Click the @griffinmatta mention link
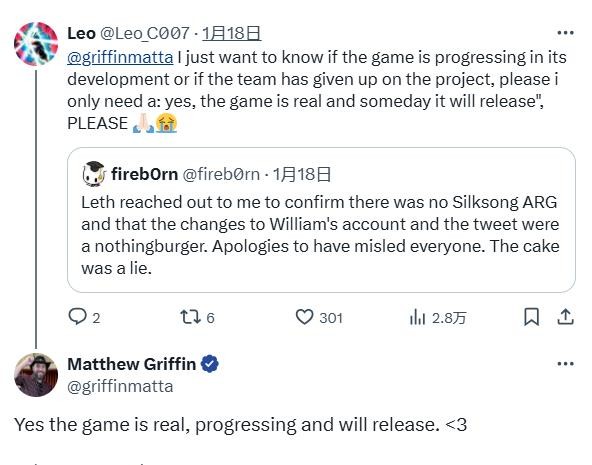The height and width of the screenshot is (465, 592). point(120,57)
